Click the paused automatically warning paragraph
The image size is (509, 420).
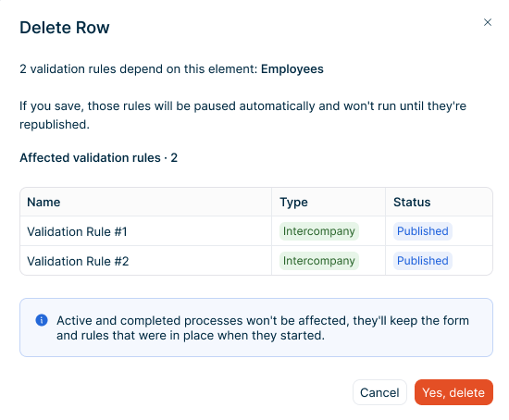pyautogui.click(x=242, y=116)
